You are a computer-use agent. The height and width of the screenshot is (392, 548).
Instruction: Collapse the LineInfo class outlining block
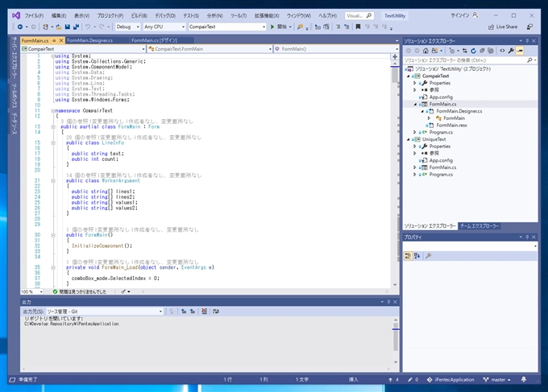click(52, 142)
